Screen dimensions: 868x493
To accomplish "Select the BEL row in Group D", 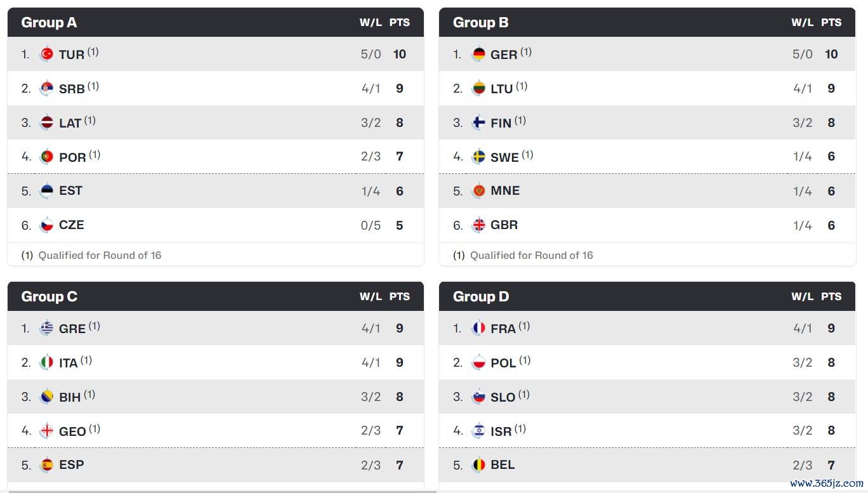I will [647, 465].
